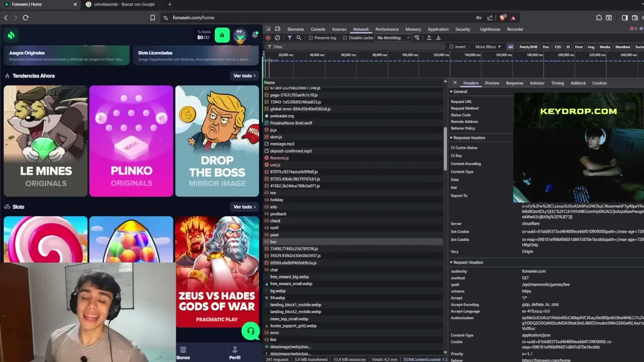Enable the Preserve log checkbox
Viewport: 644px width, 362px height.
[x=310, y=38]
